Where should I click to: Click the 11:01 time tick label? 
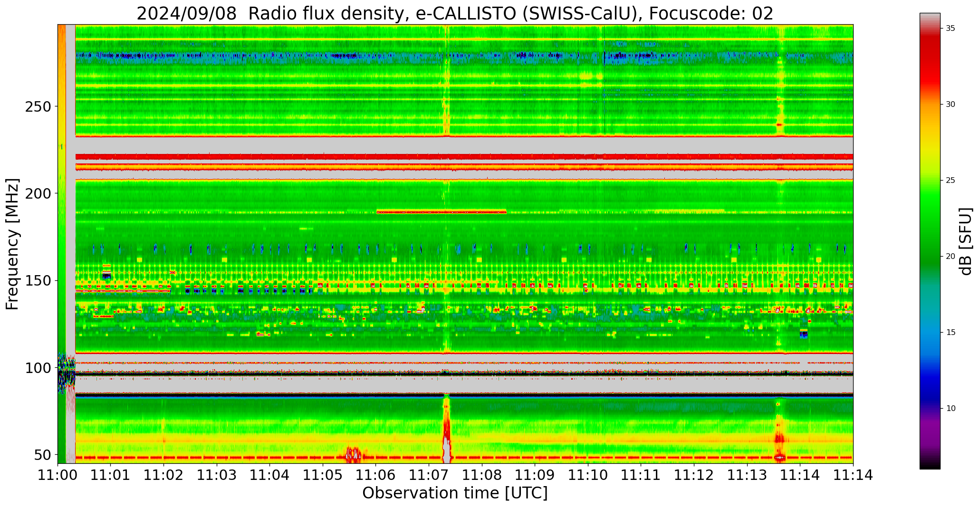pos(111,475)
